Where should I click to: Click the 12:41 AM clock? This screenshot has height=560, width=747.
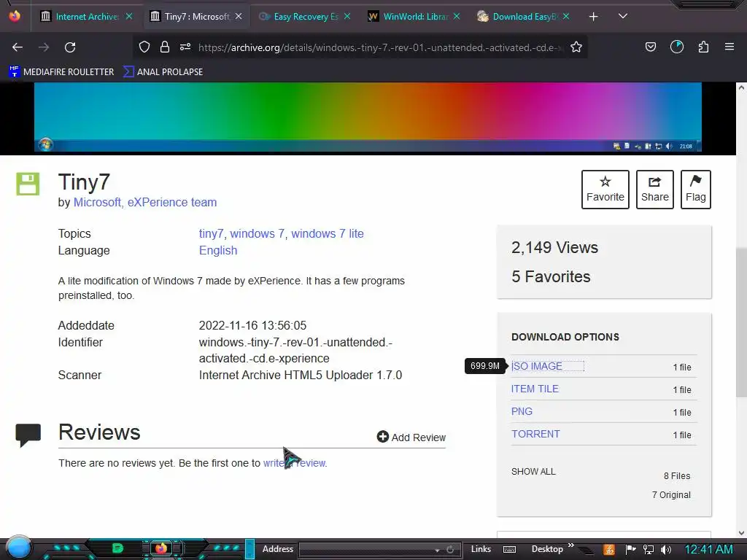pos(708,550)
